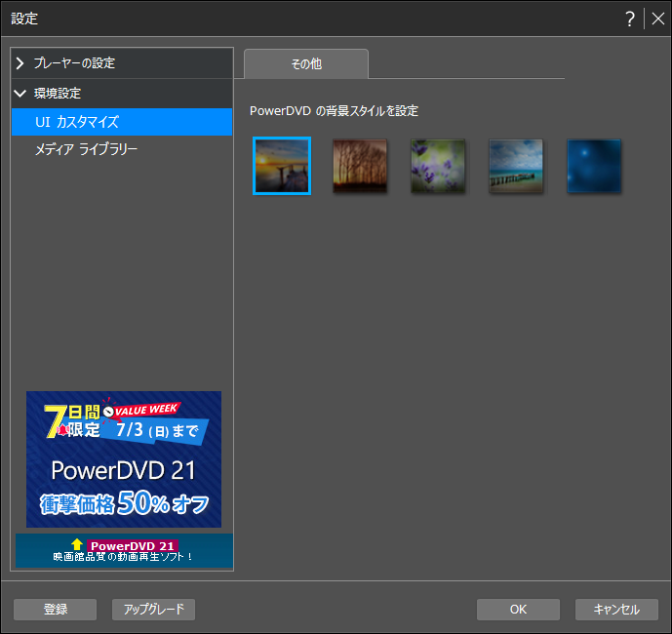Collapse the 環境設定 section
The image size is (672, 634).
[x=122, y=93]
